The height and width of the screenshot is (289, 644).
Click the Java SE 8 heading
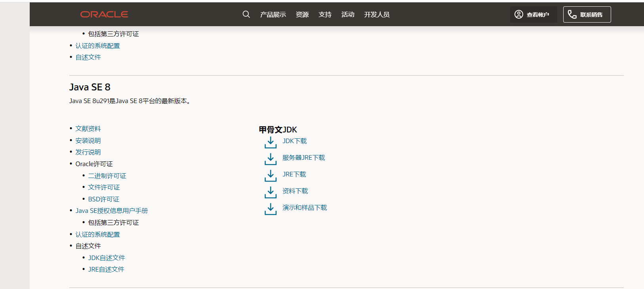(90, 87)
